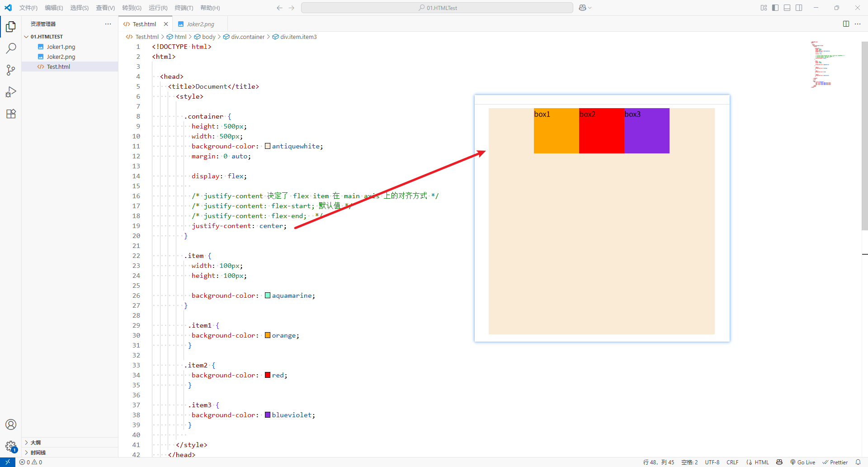The height and width of the screenshot is (467, 868).
Task: Open the Search view in activity bar
Action: (x=11, y=48)
